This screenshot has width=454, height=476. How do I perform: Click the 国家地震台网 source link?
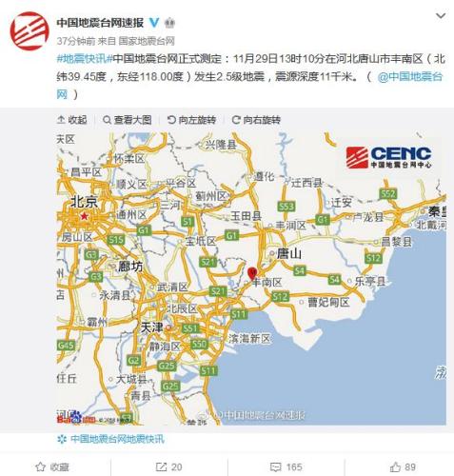click(x=147, y=41)
